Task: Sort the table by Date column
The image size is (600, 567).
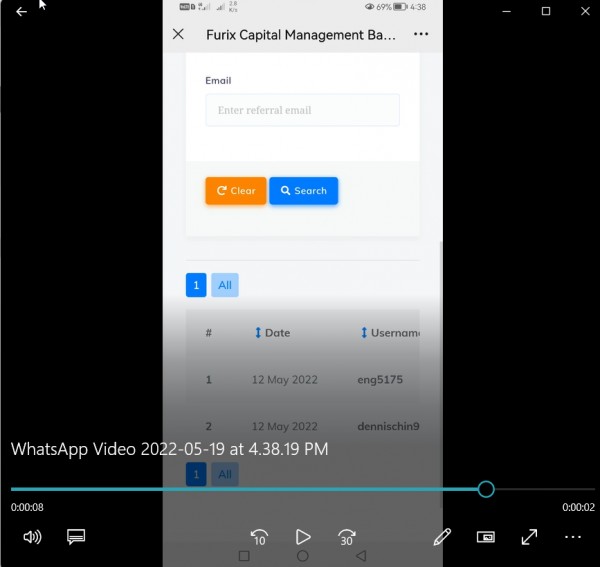Action: click(x=272, y=333)
